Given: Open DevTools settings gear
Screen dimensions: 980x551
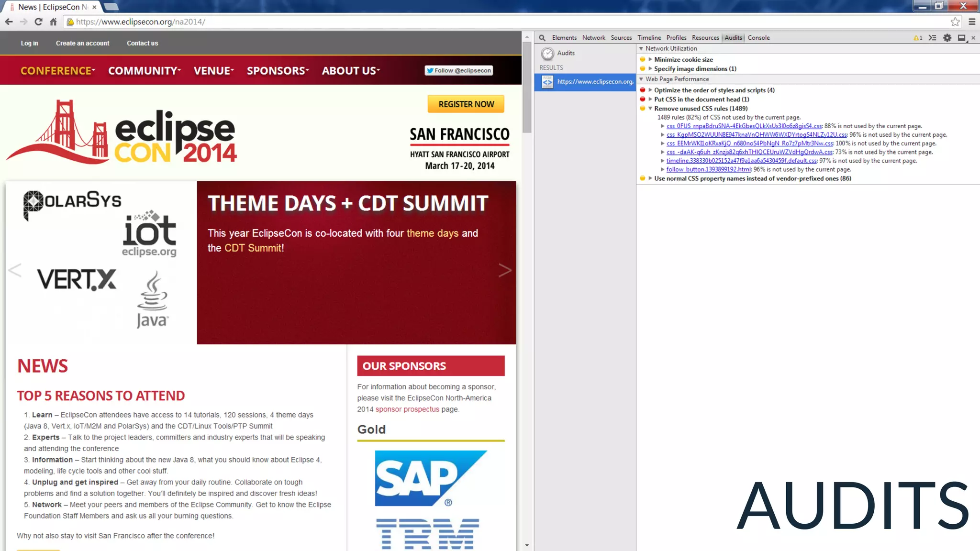Looking at the screenshot, I should 947,38.
